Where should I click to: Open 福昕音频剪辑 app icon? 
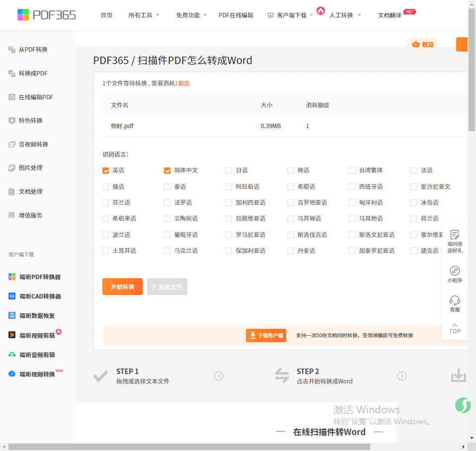pos(12,355)
